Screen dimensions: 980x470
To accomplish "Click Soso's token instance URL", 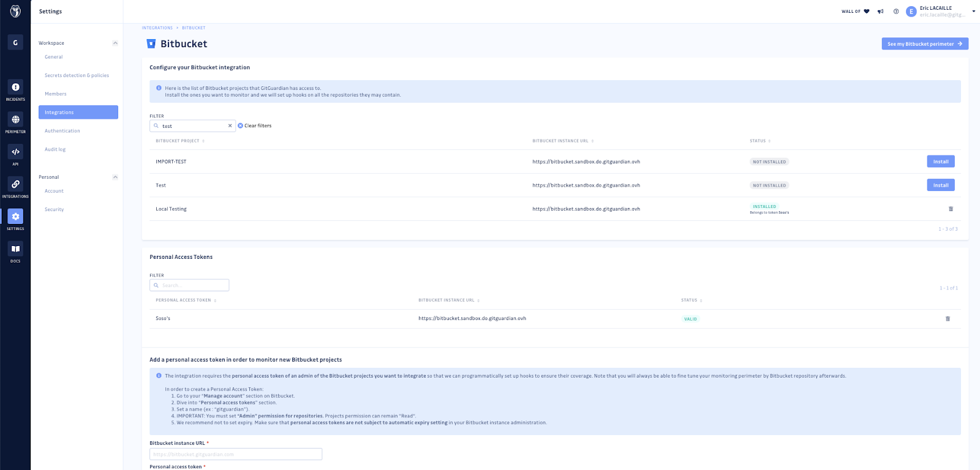I will point(472,318).
